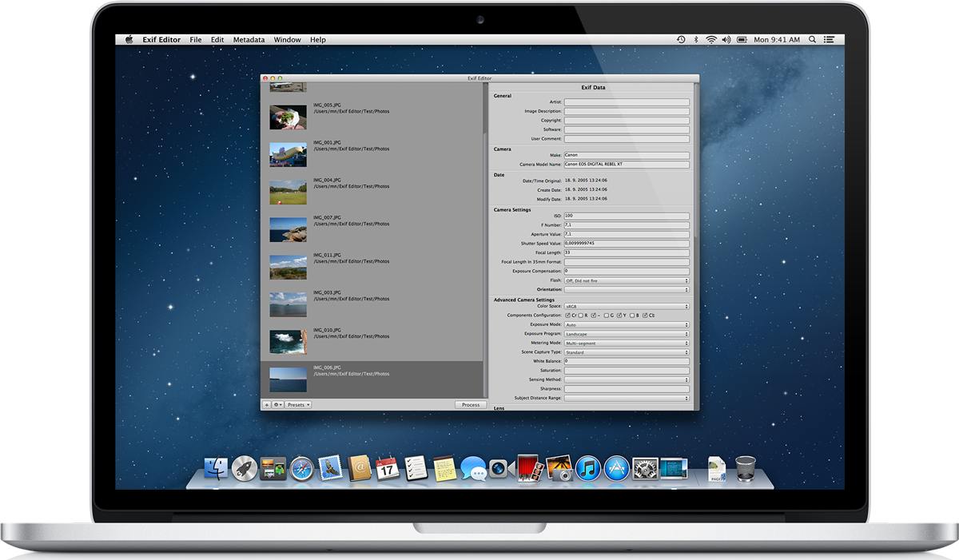Open Mail stamp icon in Dock
The image size is (959, 560).
click(330, 468)
